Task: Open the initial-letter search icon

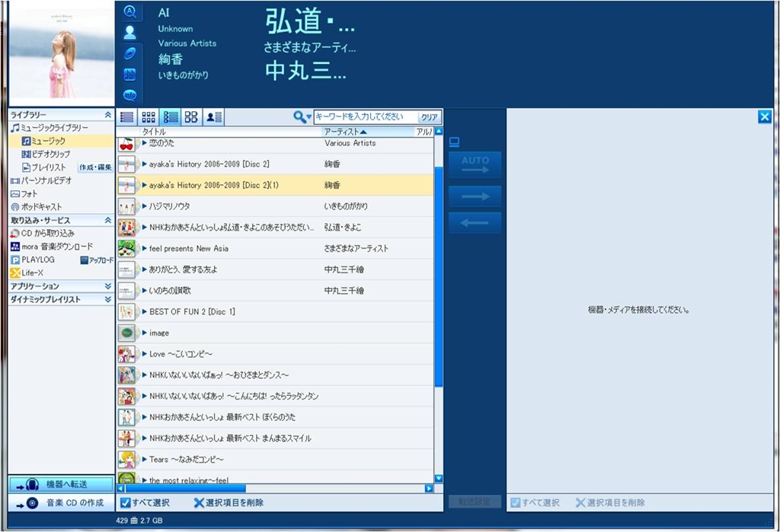Action: [129, 11]
